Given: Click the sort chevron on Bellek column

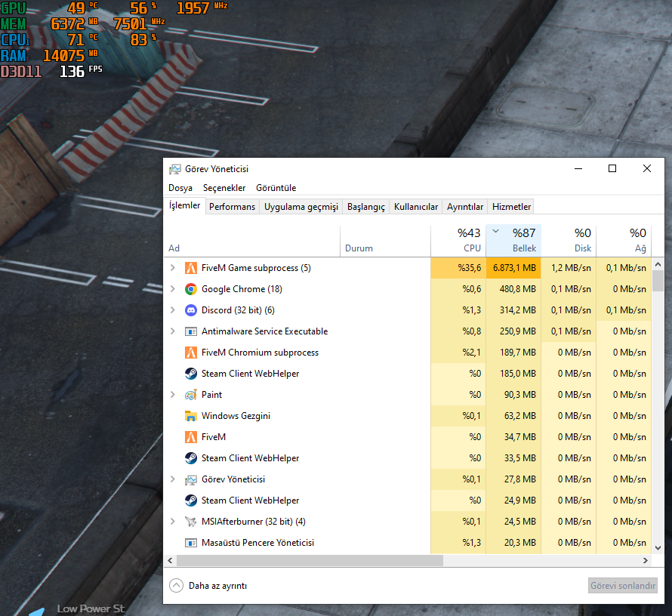Looking at the screenshot, I should (496, 231).
